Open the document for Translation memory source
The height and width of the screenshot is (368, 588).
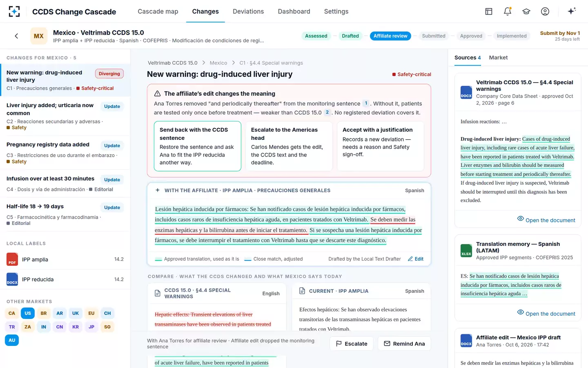pos(546,314)
